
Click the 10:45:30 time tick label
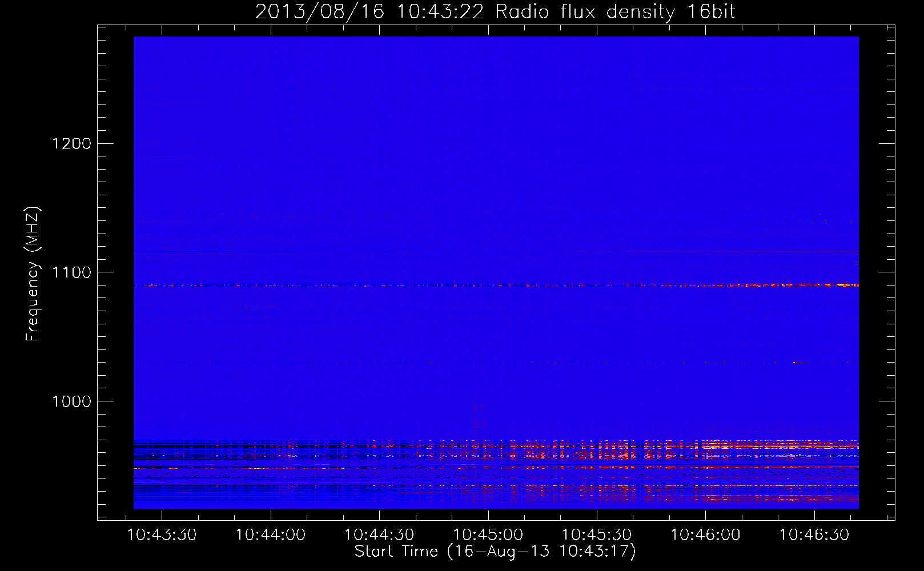tap(597, 535)
